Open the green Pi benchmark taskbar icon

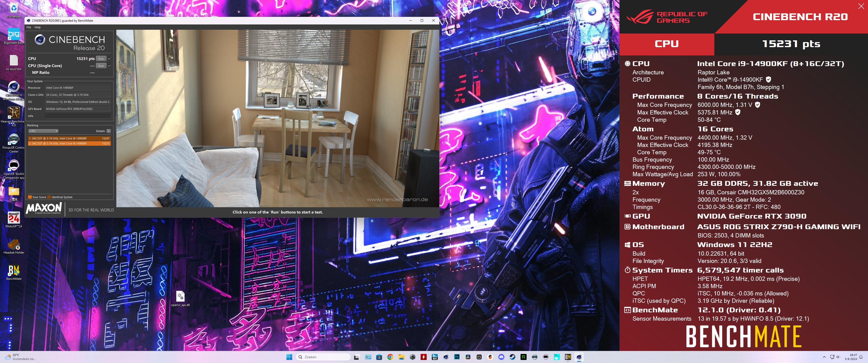pyautogui.click(x=524, y=357)
